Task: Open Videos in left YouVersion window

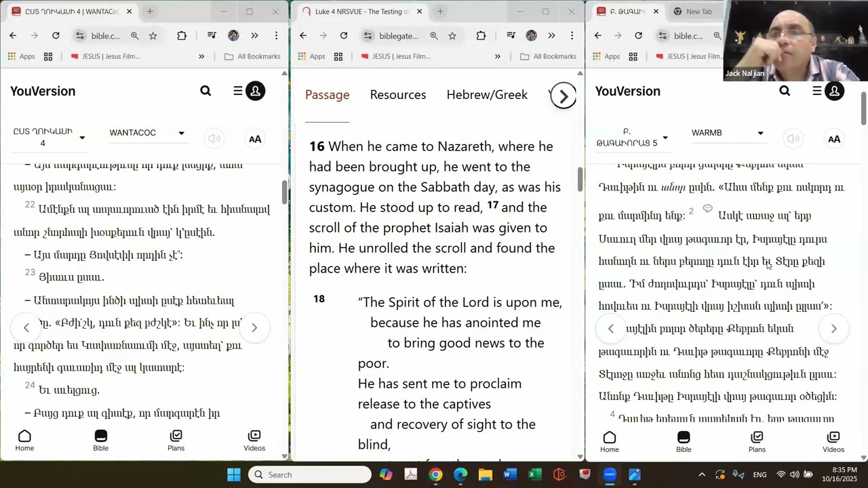Action: pos(254,441)
